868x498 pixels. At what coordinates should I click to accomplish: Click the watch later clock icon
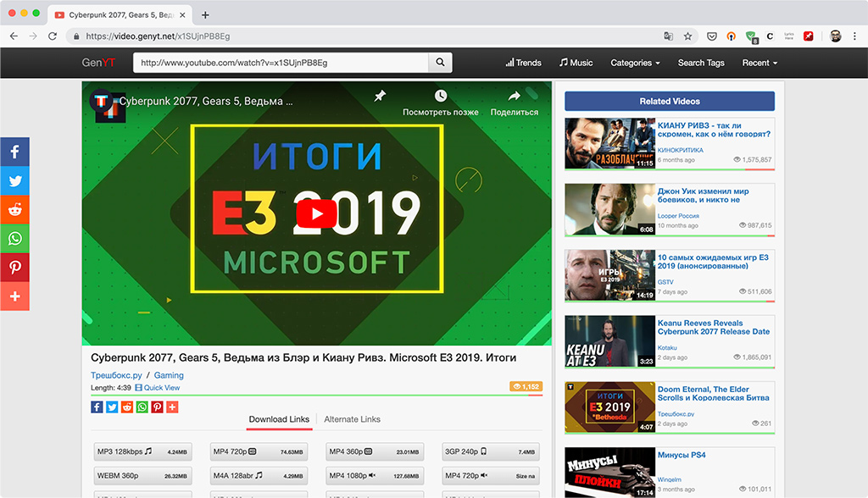(441, 96)
